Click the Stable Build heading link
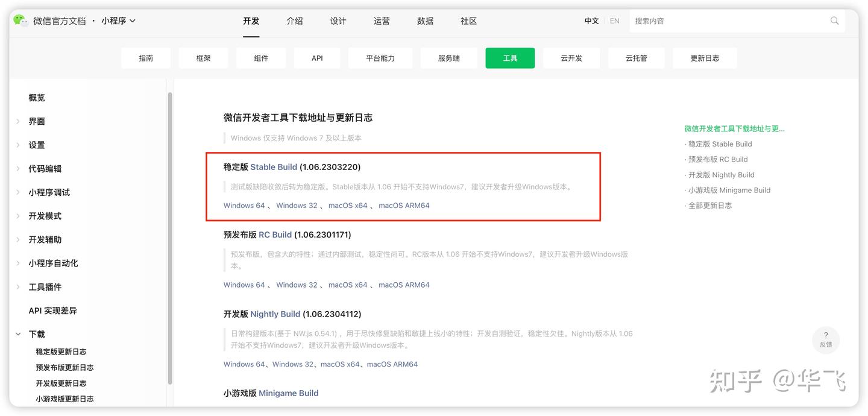868x416 pixels. (x=274, y=167)
